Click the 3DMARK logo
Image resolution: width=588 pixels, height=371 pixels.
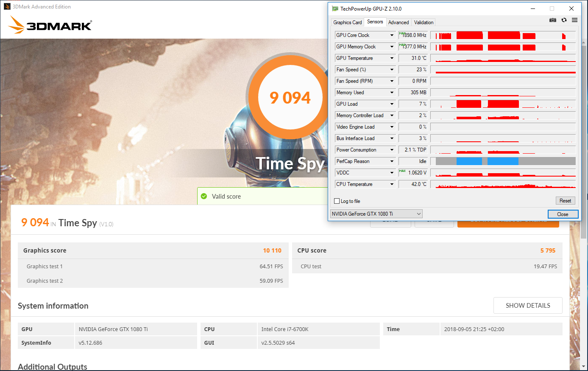tap(50, 25)
